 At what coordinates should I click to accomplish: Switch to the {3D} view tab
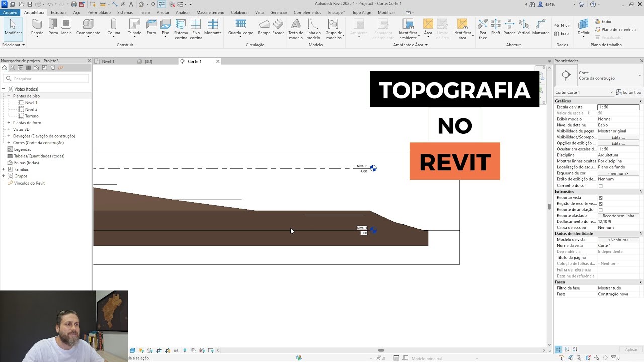(148, 61)
